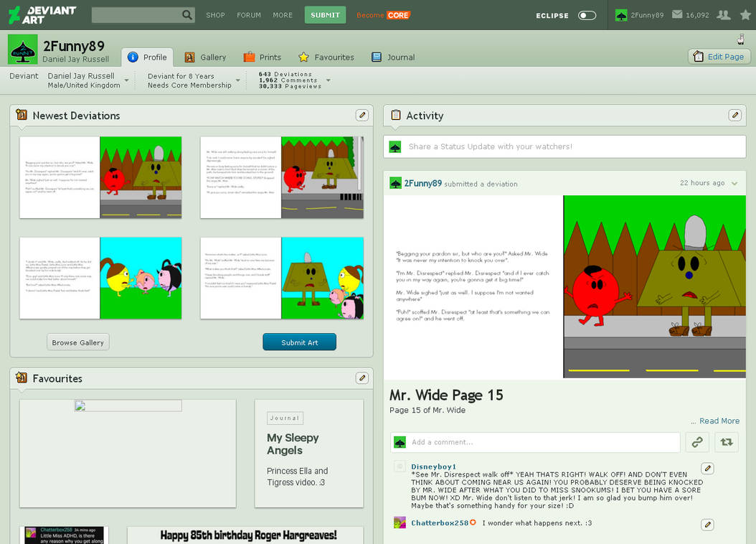The width and height of the screenshot is (756, 544).
Task: Click the hand cursor icon above Edit Page
Action: click(741, 39)
